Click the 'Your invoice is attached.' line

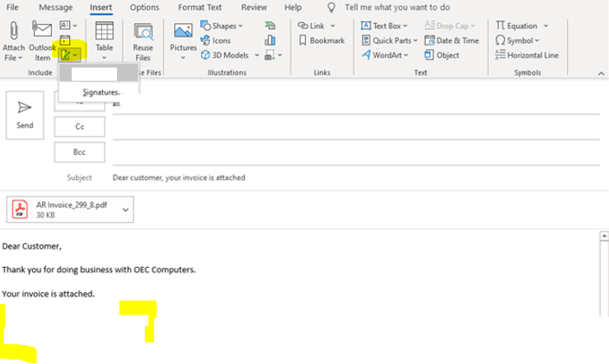(48, 294)
